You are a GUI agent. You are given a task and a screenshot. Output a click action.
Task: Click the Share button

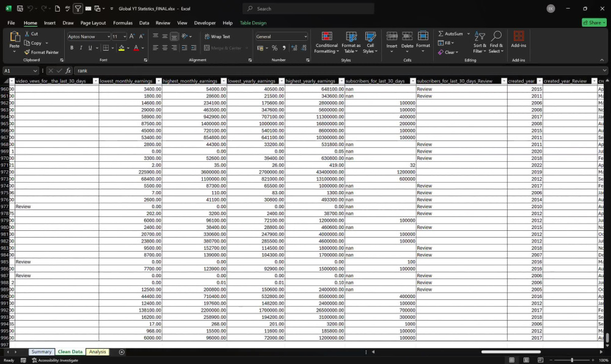pos(595,23)
